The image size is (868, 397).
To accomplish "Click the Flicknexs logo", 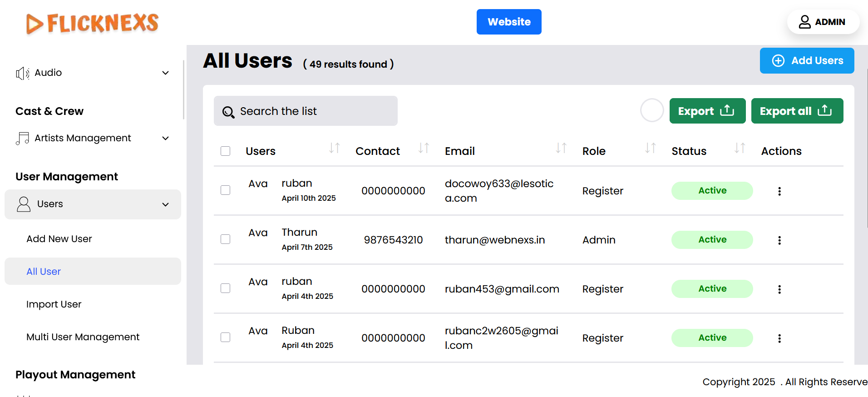I will click(92, 23).
